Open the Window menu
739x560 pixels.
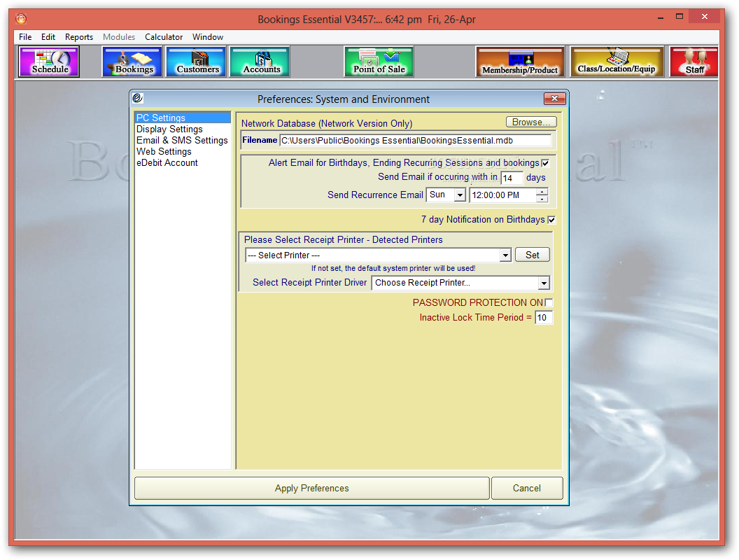tap(207, 37)
